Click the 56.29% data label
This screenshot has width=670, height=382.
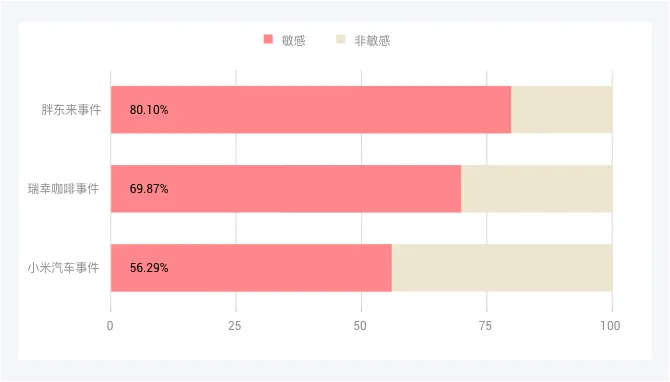tap(149, 268)
